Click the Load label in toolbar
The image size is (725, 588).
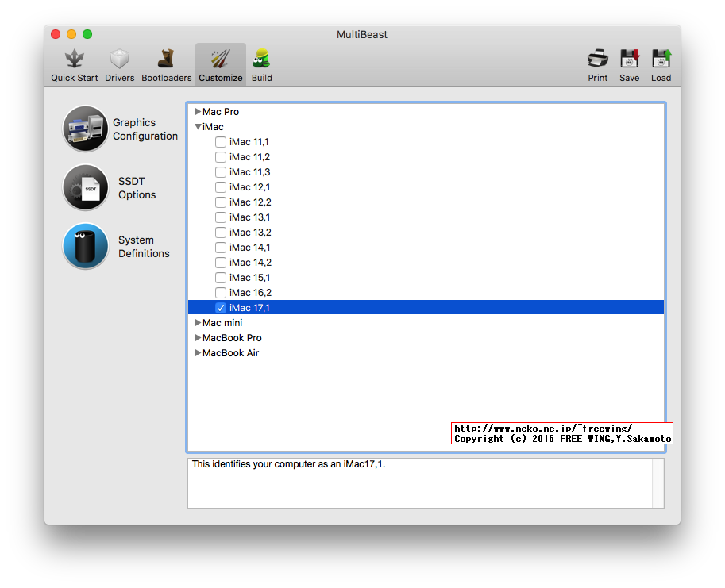click(x=661, y=78)
